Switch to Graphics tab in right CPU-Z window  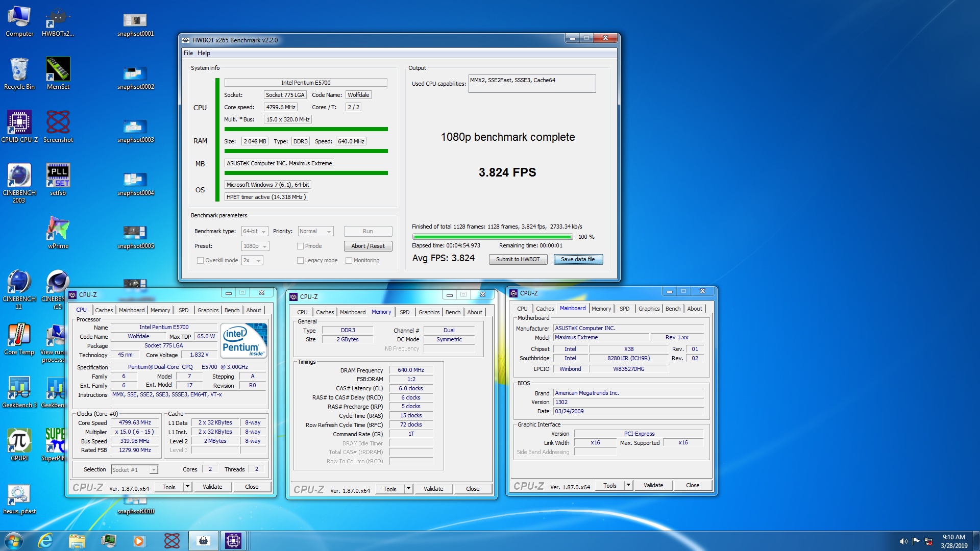649,309
